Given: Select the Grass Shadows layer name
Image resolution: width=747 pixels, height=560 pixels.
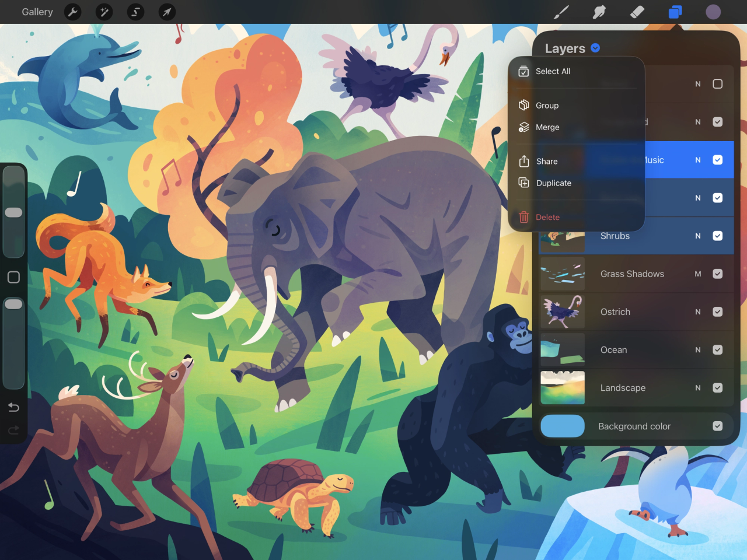Looking at the screenshot, I should click(x=632, y=274).
